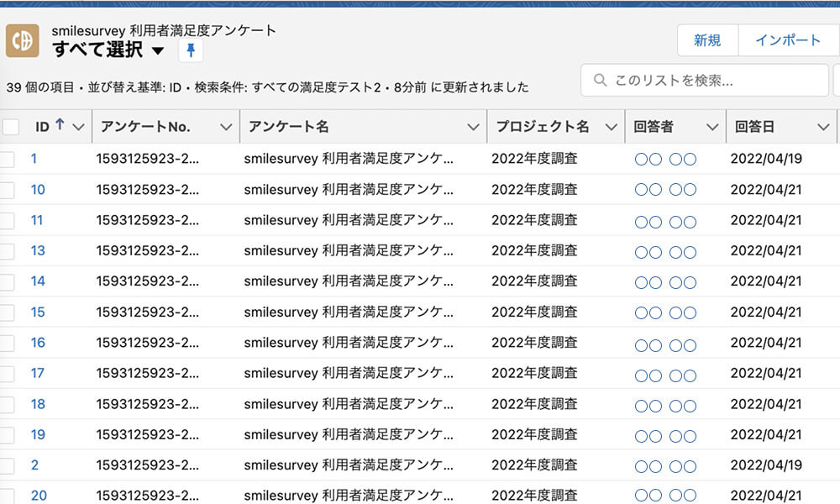This screenshot has height=504, width=840.
Task: Open record ID 16 link
Action: click(x=38, y=343)
